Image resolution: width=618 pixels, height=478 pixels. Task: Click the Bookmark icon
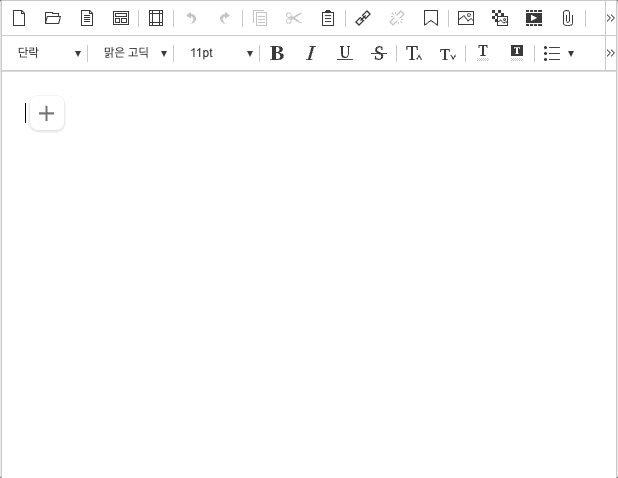click(431, 18)
